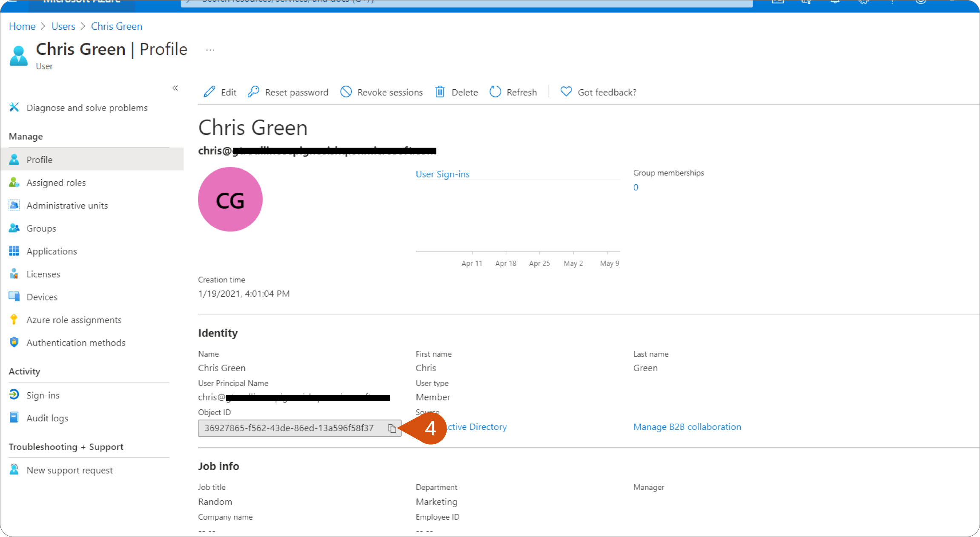Open the ellipsis menu beside the Profile title

click(209, 49)
